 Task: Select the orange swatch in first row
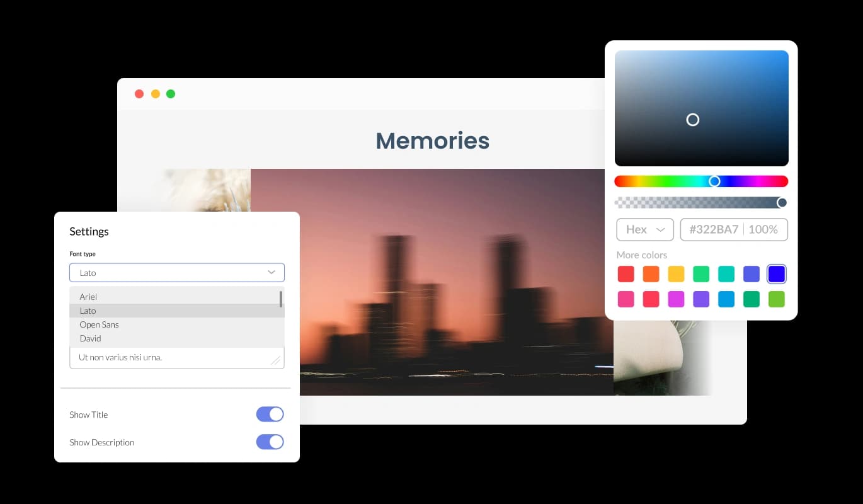click(x=651, y=274)
